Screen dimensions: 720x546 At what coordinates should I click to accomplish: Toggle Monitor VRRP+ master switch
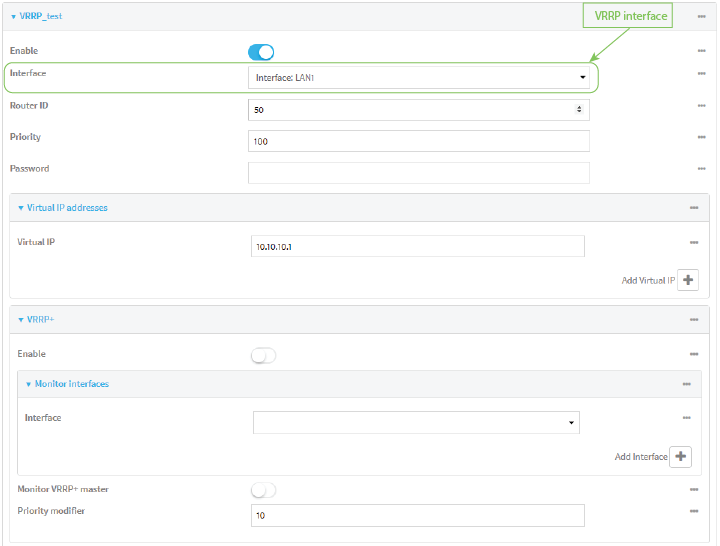pyautogui.click(x=262, y=490)
